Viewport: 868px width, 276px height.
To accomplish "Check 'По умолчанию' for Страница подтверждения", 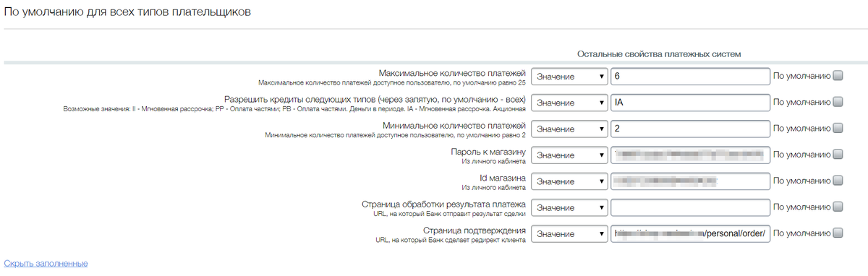I will (838, 233).
